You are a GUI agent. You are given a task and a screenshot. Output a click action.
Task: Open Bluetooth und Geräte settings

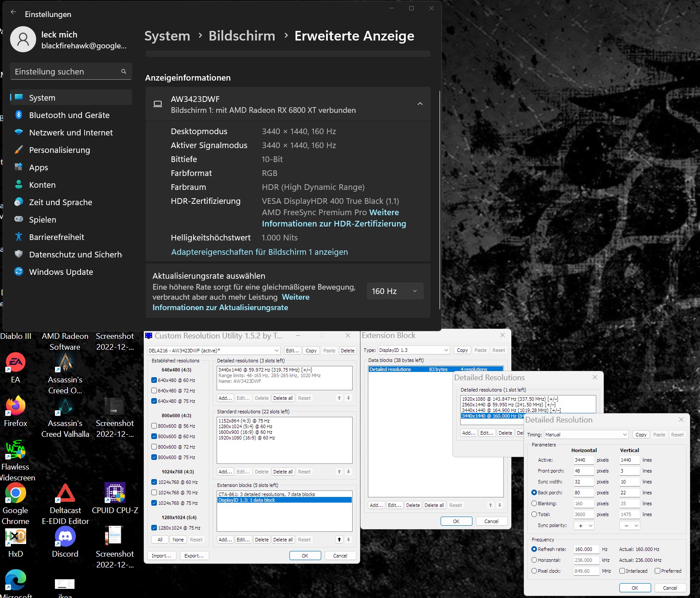pyautogui.click(x=71, y=115)
